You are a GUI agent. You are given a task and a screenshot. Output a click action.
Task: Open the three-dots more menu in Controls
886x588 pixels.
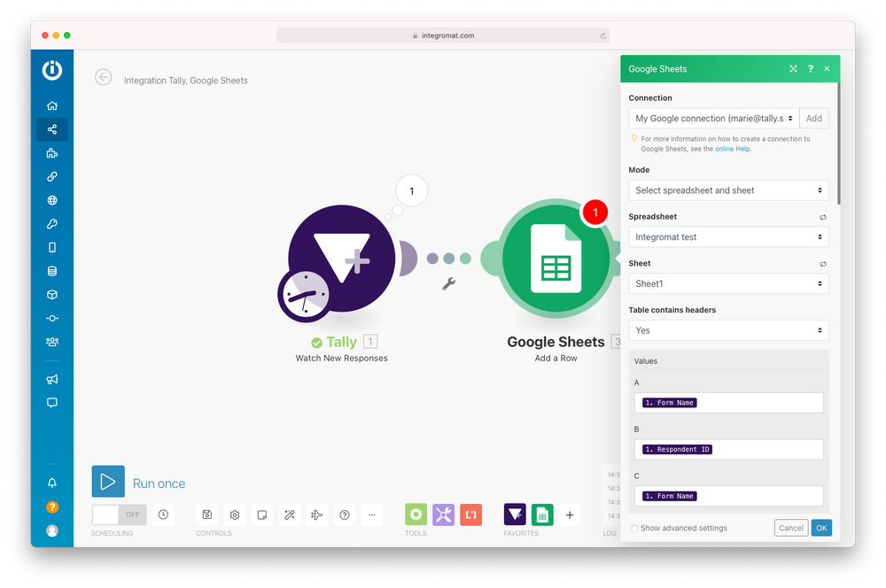coord(372,514)
